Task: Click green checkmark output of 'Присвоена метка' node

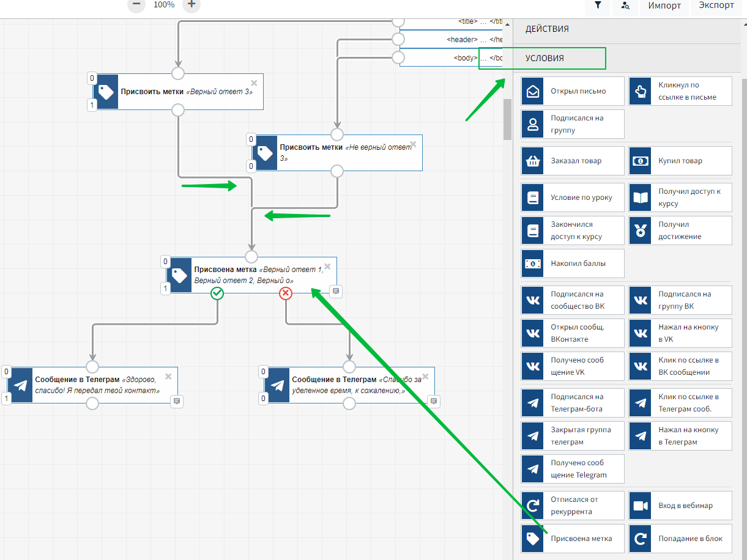Action: pos(217,293)
